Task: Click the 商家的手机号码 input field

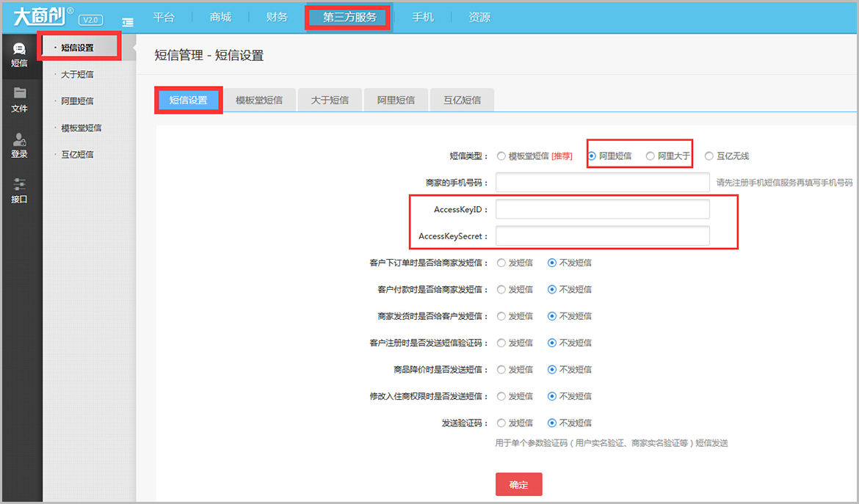Action: point(602,183)
